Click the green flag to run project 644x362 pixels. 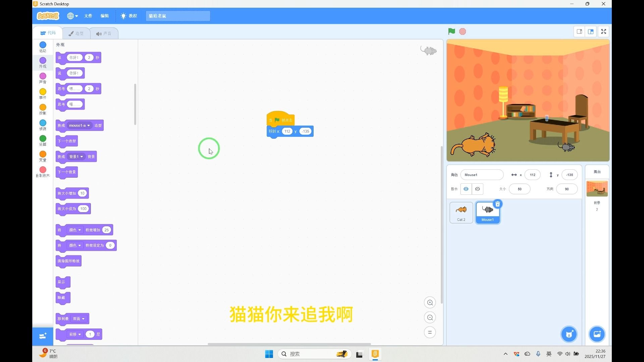(x=451, y=31)
